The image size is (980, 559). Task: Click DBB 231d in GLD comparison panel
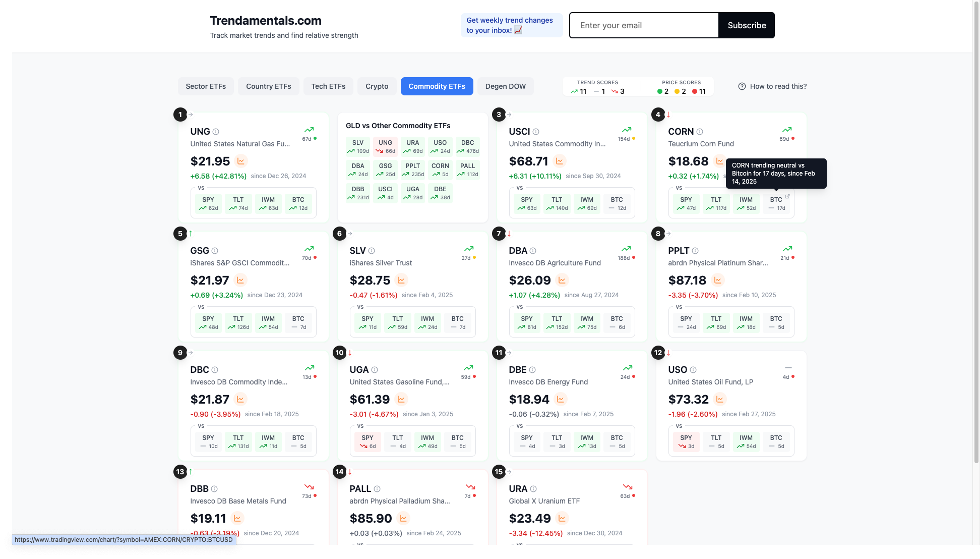coord(358,193)
